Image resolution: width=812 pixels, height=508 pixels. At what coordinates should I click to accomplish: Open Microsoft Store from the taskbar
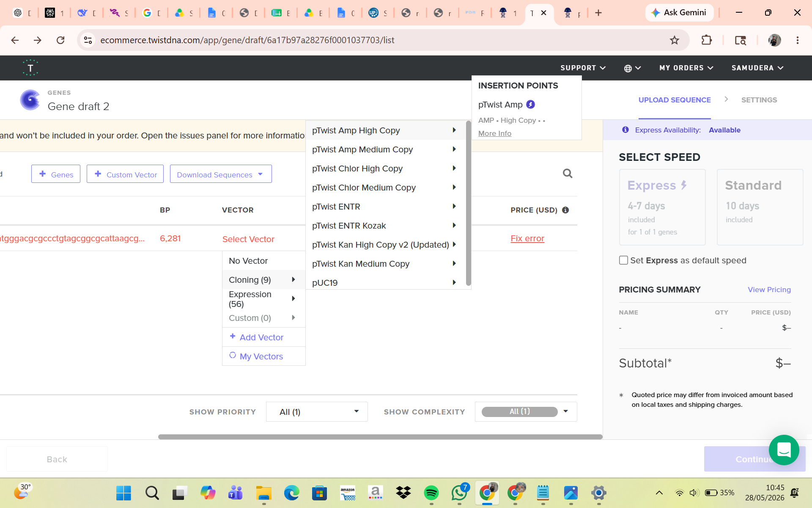pyautogui.click(x=319, y=493)
